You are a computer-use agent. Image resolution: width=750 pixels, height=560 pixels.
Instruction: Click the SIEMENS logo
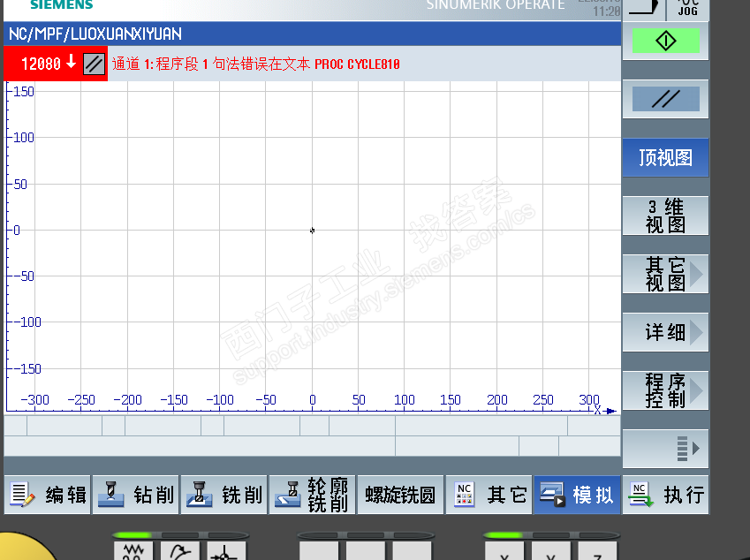click(x=62, y=4)
